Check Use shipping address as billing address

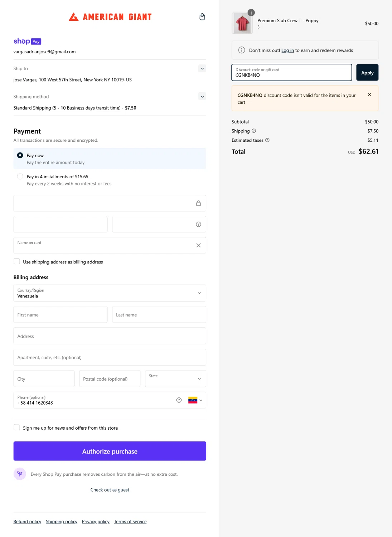click(17, 261)
